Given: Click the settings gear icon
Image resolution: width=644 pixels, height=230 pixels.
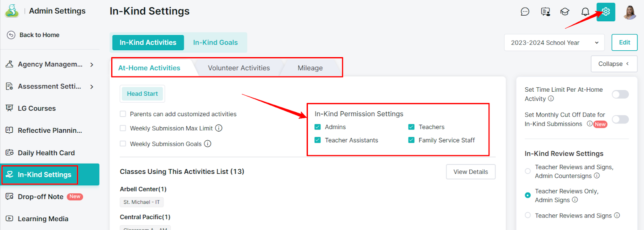Looking at the screenshot, I should click(x=606, y=12).
